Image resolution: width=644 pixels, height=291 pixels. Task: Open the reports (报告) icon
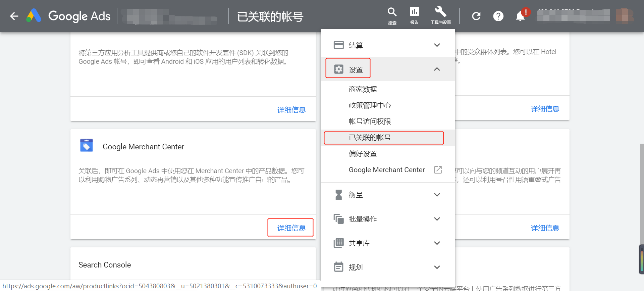point(414,16)
